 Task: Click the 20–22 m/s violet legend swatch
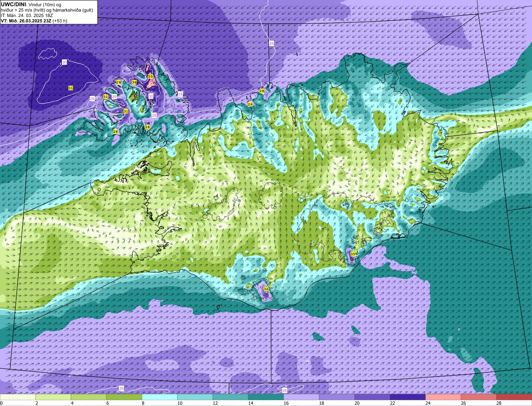coord(372,397)
